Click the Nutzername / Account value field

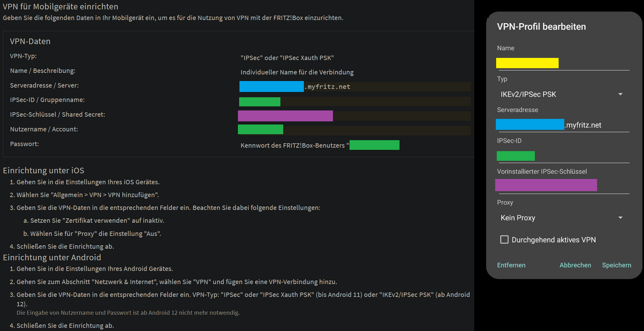pos(355,129)
